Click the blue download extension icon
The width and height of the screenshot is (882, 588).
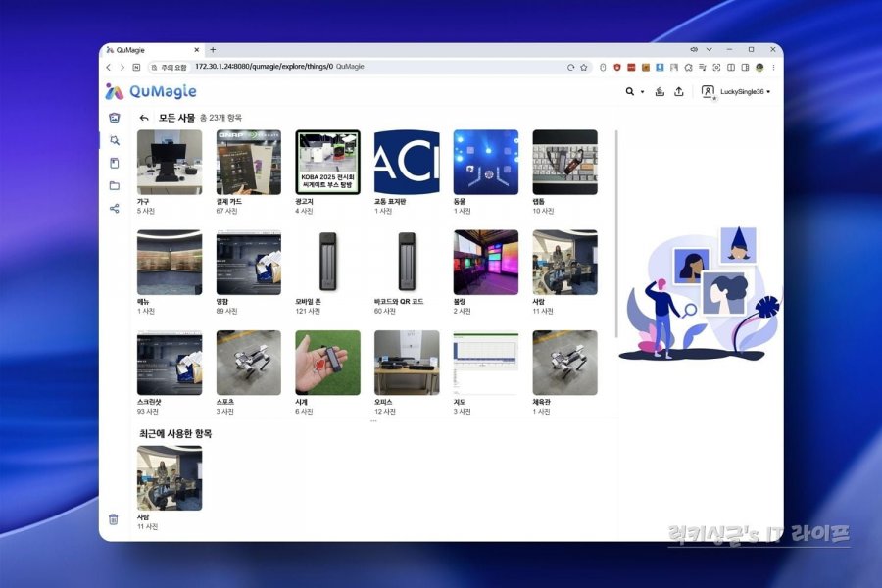click(x=660, y=67)
